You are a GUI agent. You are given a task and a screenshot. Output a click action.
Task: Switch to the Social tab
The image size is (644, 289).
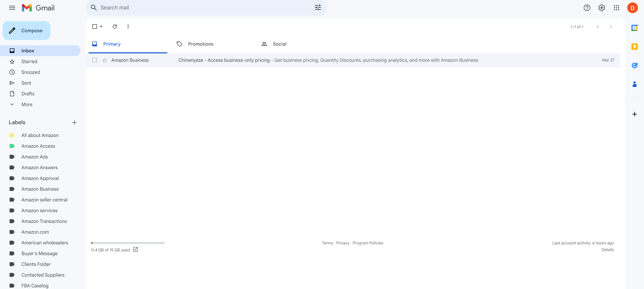click(298, 44)
